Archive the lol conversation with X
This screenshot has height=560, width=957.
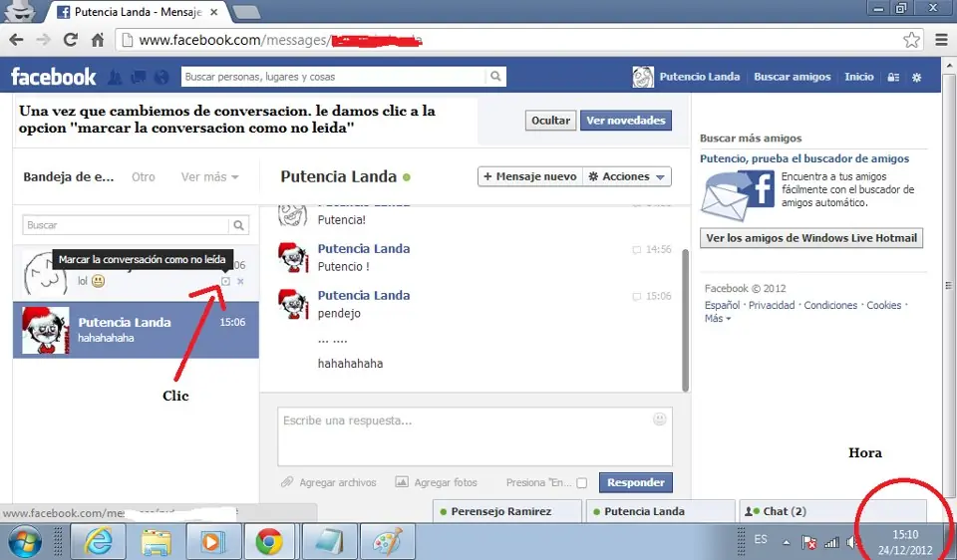240,281
